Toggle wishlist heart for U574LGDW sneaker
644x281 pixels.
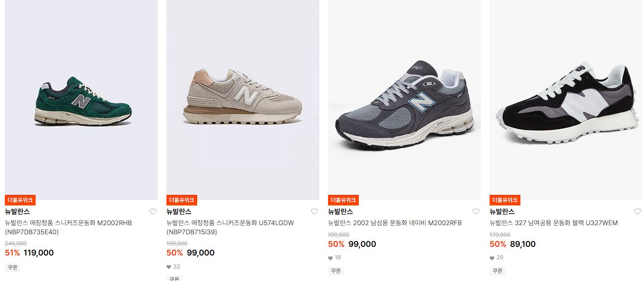tap(315, 212)
